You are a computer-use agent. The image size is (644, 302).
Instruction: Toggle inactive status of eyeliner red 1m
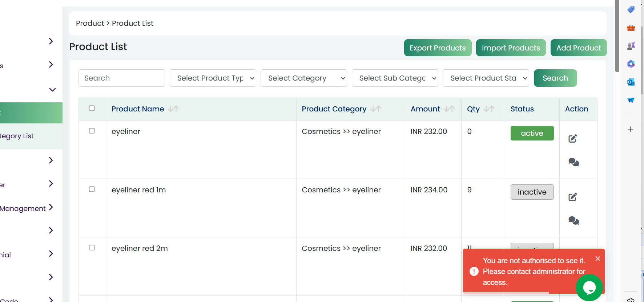[532, 192]
